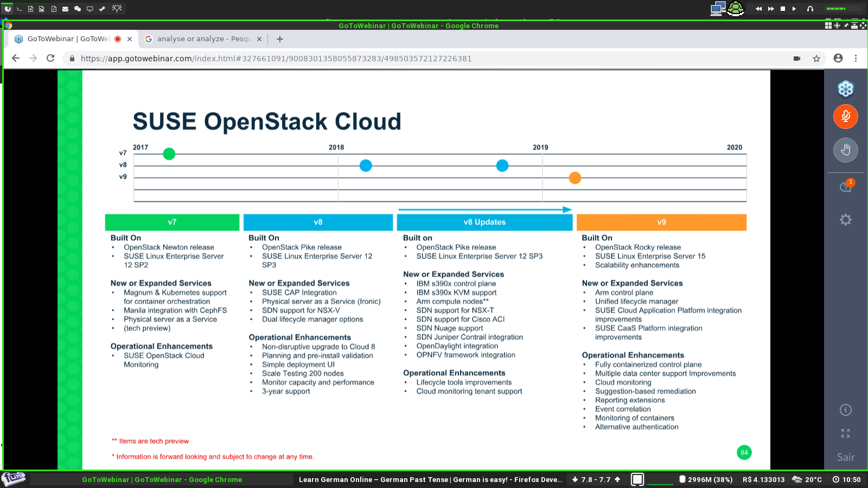868x488 pixels.
Task: Click Sair to leave the webinar
Action: (845, 457)
